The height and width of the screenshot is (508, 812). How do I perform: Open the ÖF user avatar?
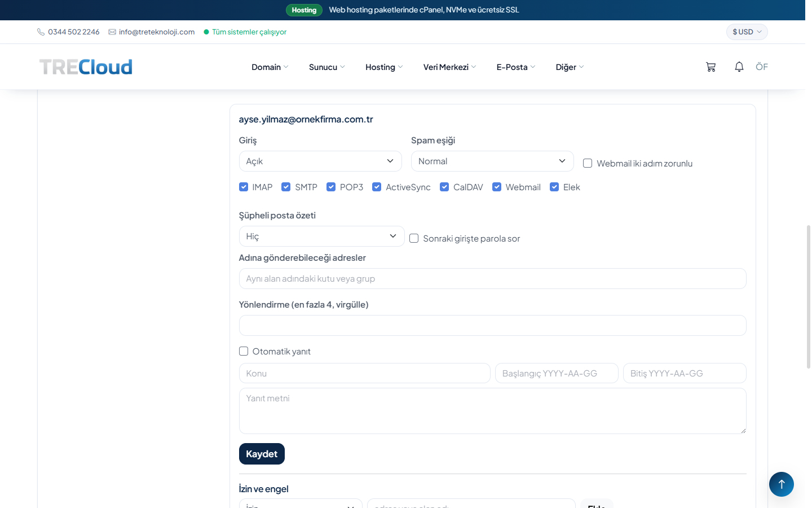pos(762,67)
